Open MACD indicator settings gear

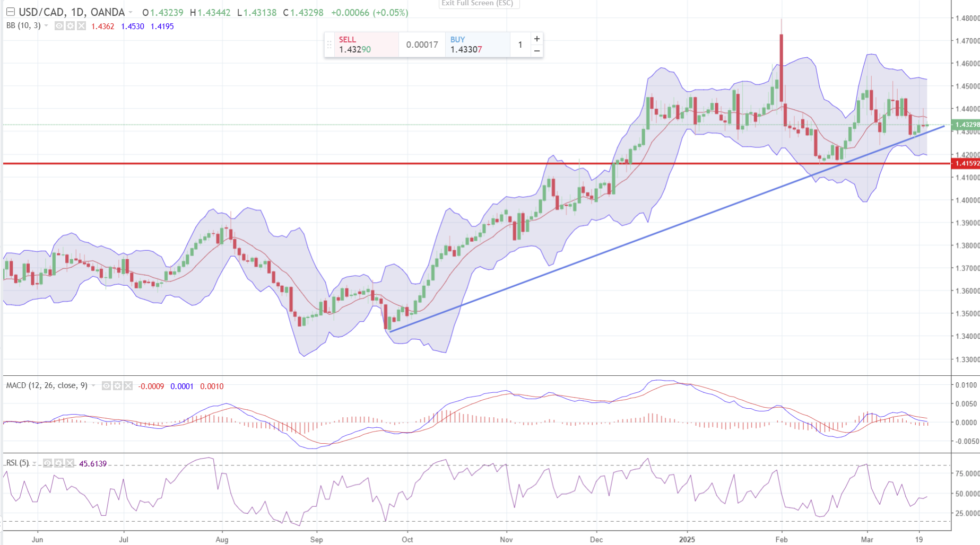(x=117, y=386)
